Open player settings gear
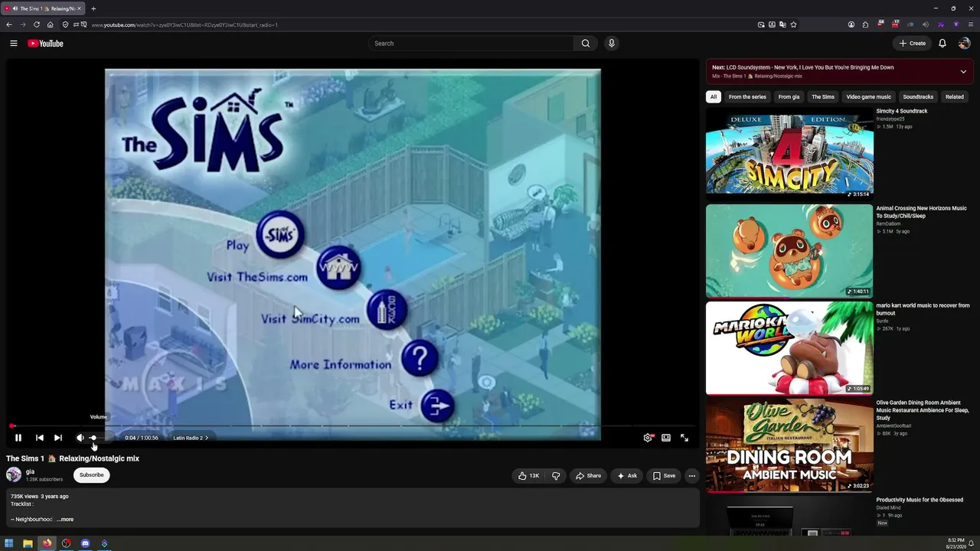This screenshot has width=980, height=551. 648,438
